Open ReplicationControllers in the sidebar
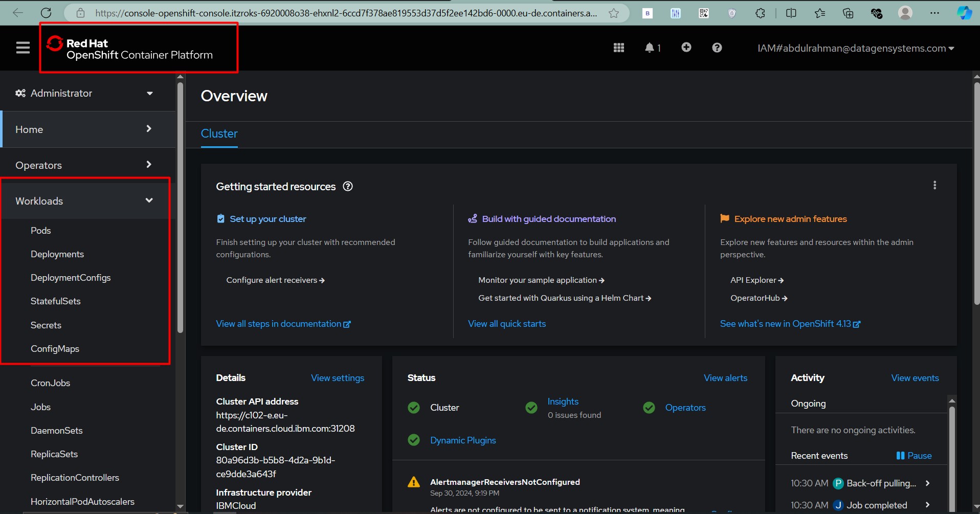The height and width of the screenshot is (514, 980). [x=75, y=478]
